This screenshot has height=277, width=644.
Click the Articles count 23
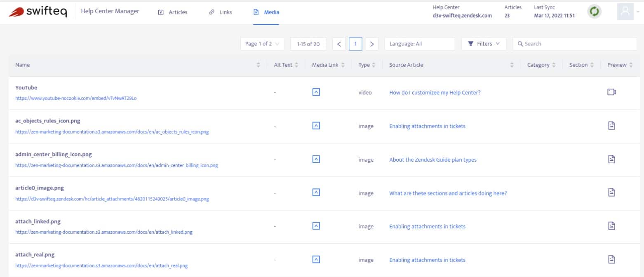(507, 16)
